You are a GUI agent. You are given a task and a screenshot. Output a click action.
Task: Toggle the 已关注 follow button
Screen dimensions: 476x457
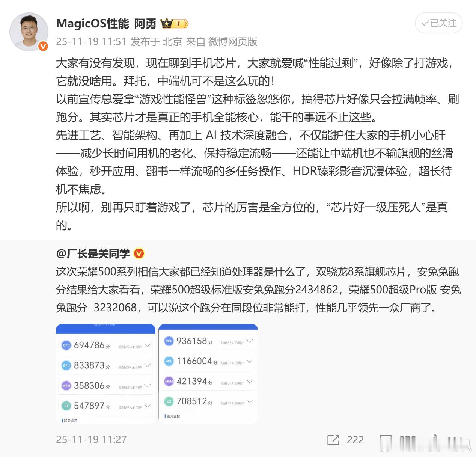coord(438,23)
